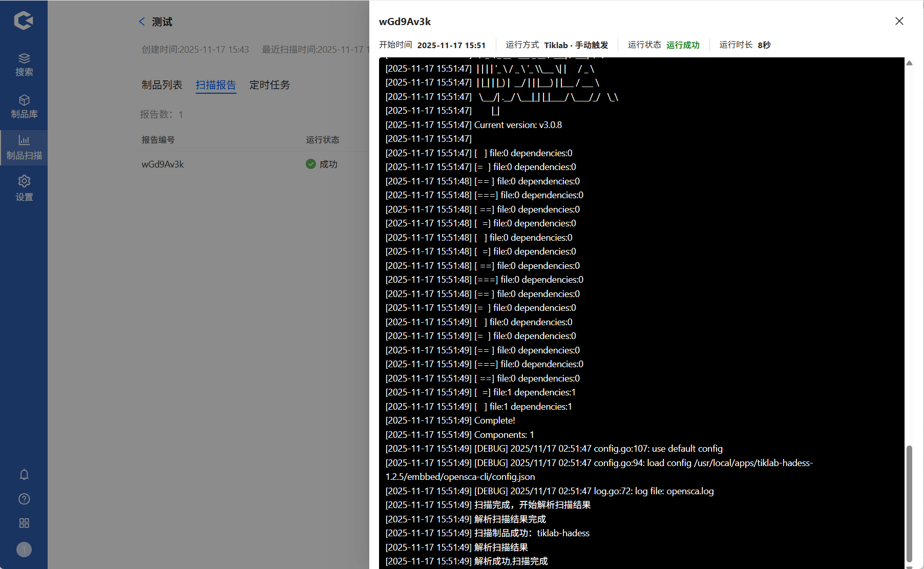
Task: Open the 设置 sidebar item
Action: (x=24, y=188)
